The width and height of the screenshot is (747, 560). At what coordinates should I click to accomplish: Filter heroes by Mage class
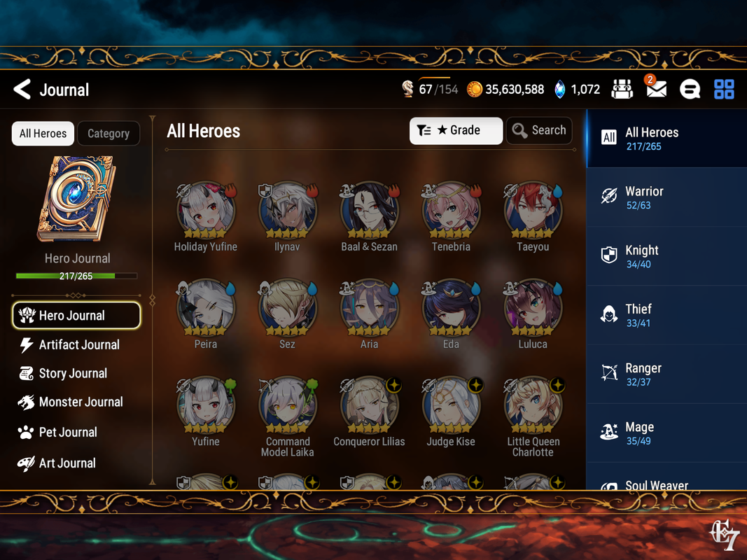[x=666, y=433]
